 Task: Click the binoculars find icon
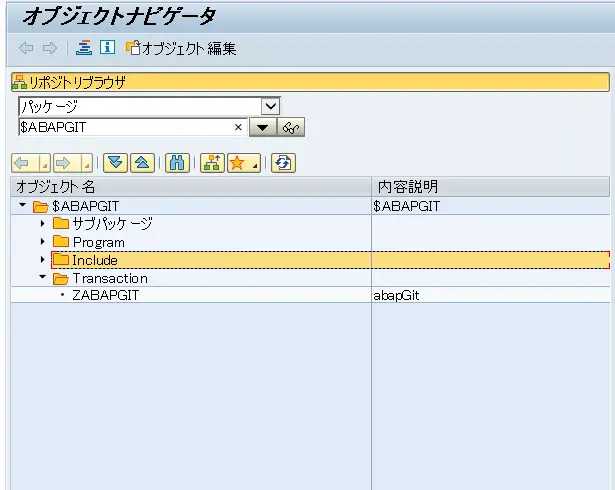pos(177,163)
